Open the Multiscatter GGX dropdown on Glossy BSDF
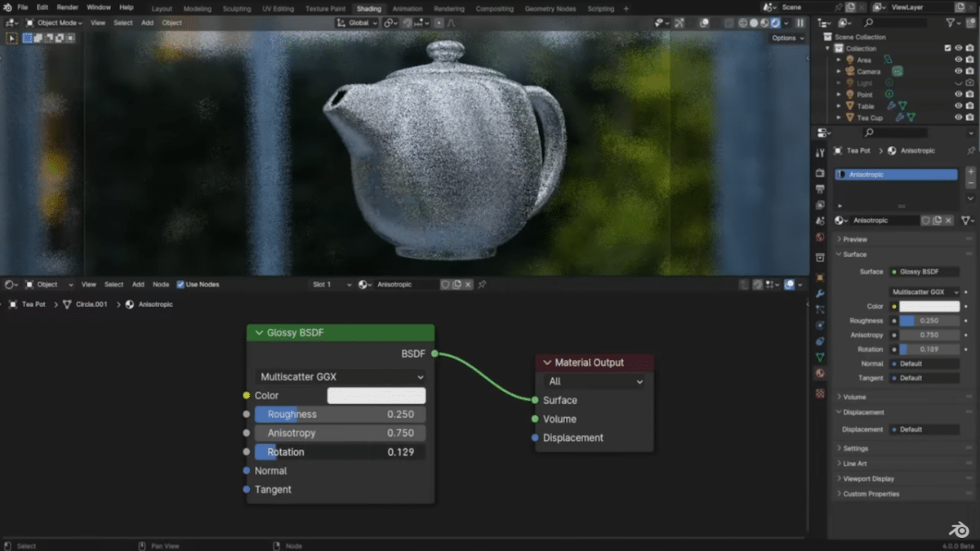The width and height of the screenshot is (980, 551). coord(340,376)
